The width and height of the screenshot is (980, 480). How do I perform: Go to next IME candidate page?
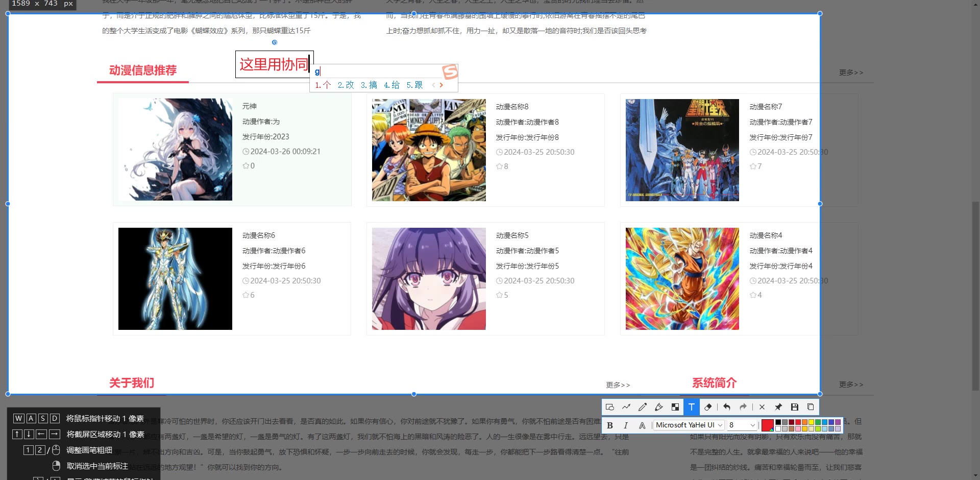click(x=442, y=85)
